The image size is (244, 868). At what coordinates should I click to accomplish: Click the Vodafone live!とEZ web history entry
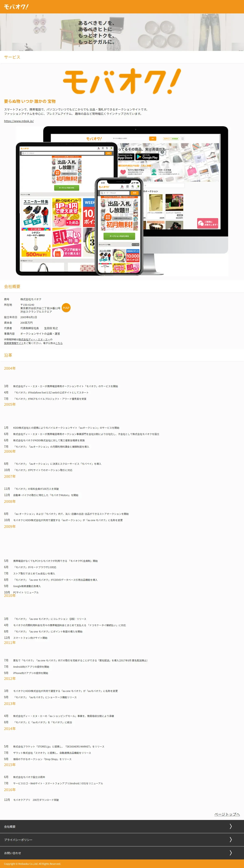point(51,392)
